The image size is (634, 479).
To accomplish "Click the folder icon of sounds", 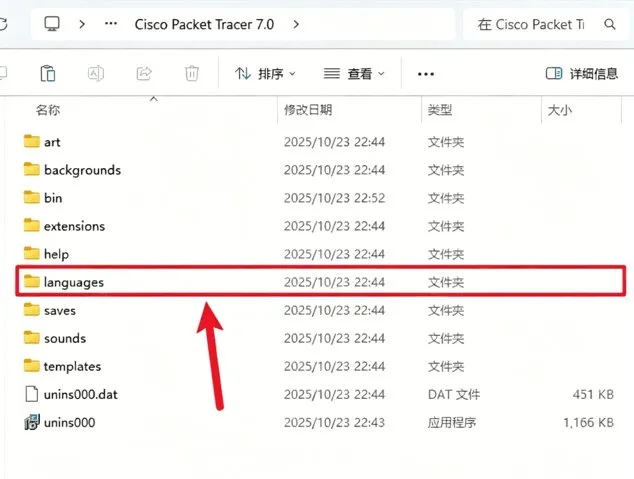I will (32, 338).
